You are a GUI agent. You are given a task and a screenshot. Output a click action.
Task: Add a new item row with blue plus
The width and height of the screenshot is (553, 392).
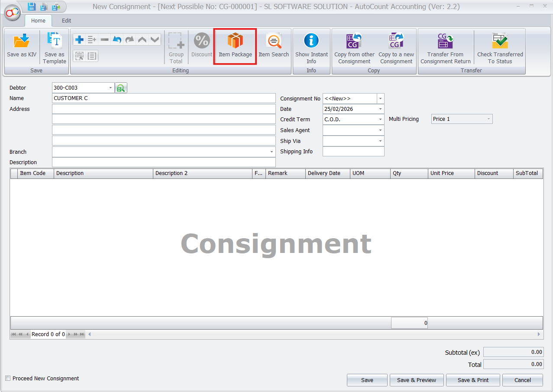(x=79, y=39)
